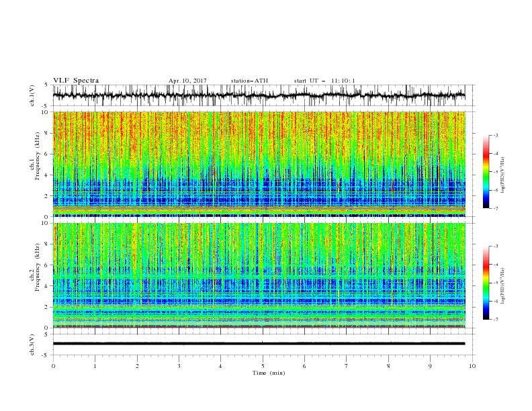This screenshot has height=411, width=532.
Task: Click the time axis tick label "1"
Action: click(95, 366)
